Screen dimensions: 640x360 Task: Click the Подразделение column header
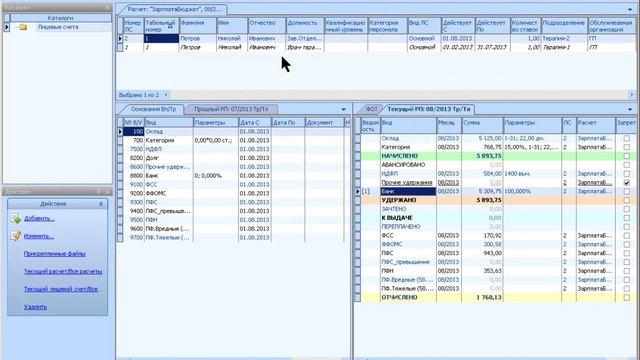(564, 26)
